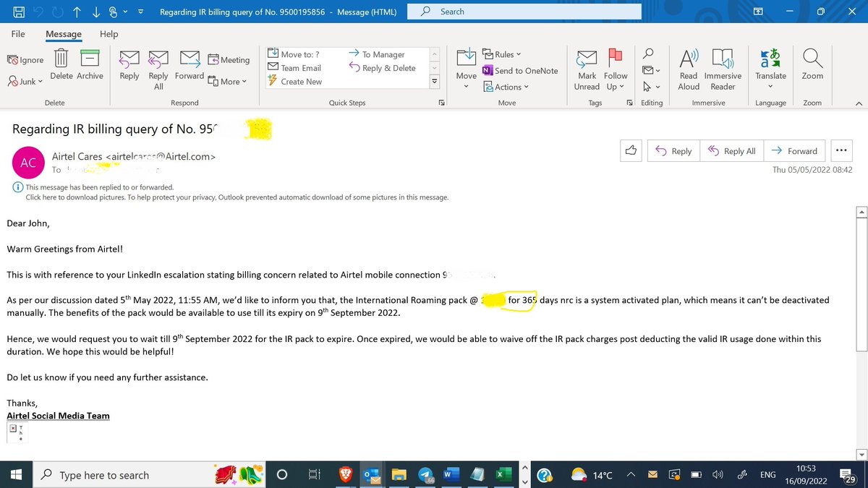Delete the message with the trash icon
This screenshot has height=488, width=868.
click(x=61, y=64)
